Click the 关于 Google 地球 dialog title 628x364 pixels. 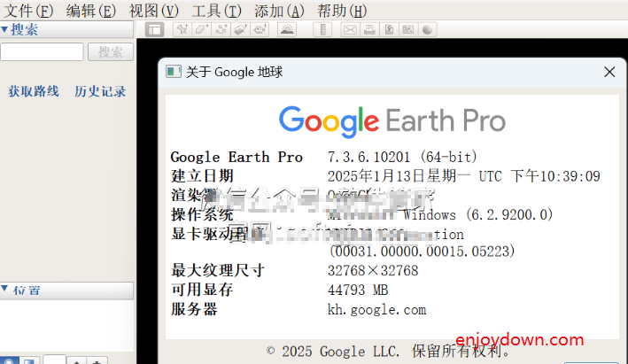pos(235,72)
